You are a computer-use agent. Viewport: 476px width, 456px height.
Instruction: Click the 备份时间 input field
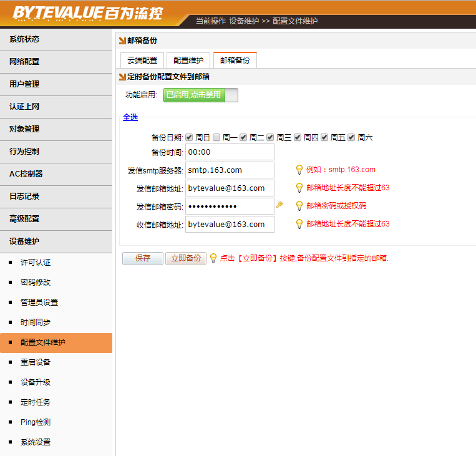(x=230, y=152)
